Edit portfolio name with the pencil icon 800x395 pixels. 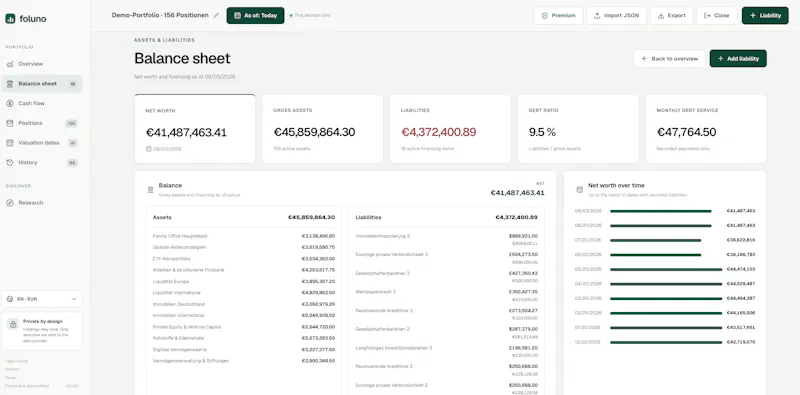[216, 15]
